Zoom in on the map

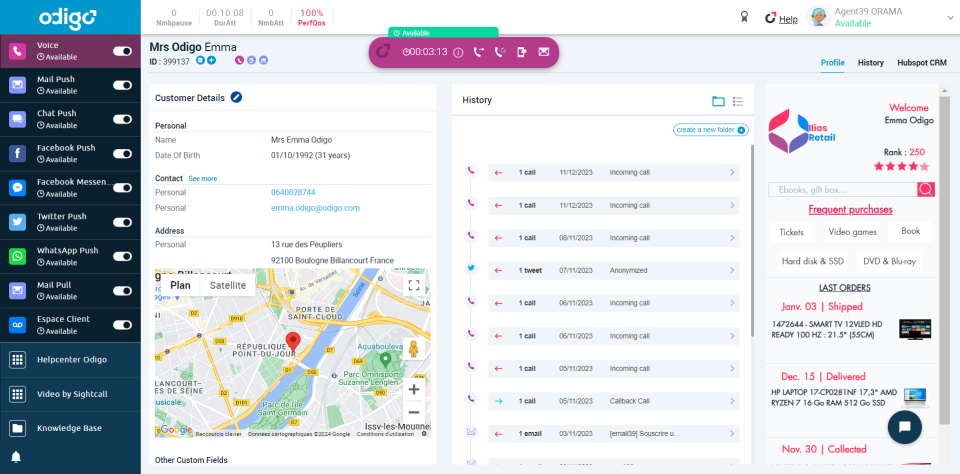[414, 389]
